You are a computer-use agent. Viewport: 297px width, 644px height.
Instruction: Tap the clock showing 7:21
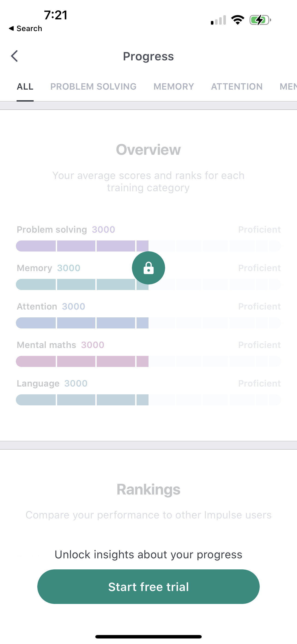pyautogui.click(x=55, y=15)
